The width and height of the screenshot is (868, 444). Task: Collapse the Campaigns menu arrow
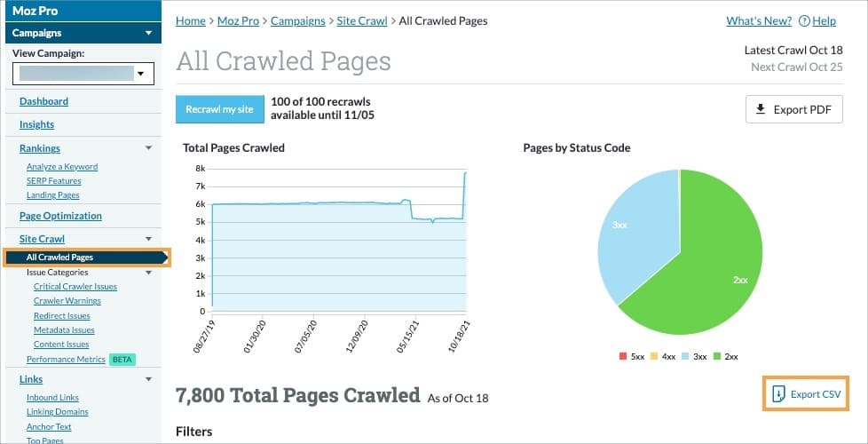pyautogui.click(x=148, y=34)
